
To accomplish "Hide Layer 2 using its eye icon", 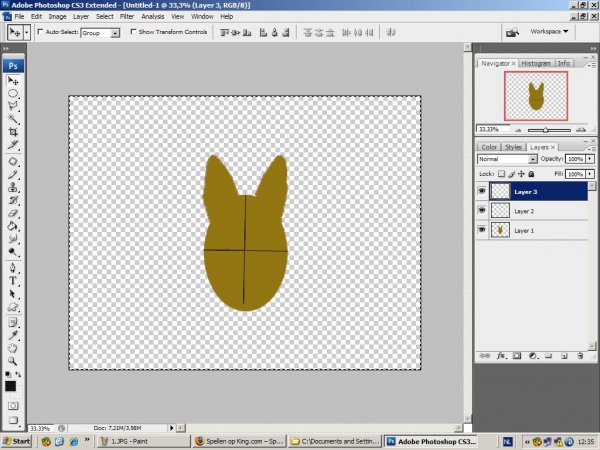I will coord(482,210).
